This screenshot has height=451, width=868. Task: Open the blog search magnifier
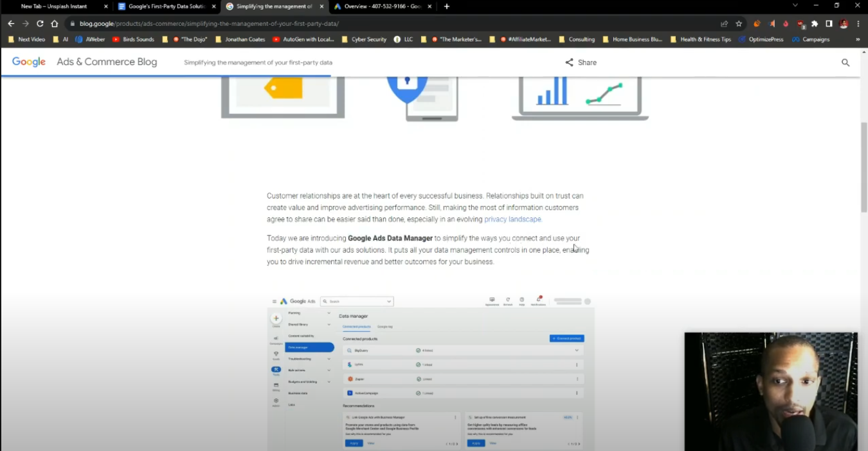pos(845,62)
